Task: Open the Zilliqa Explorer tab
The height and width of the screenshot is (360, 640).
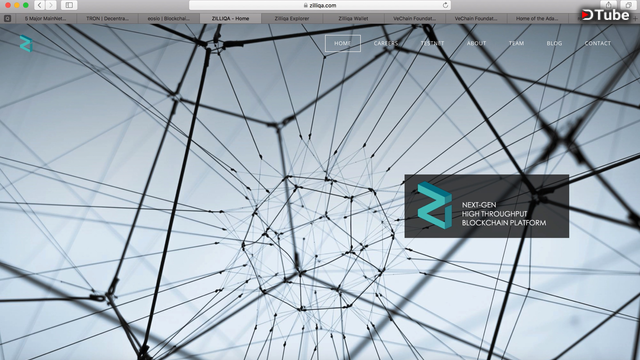Action: tap(292, 18)
